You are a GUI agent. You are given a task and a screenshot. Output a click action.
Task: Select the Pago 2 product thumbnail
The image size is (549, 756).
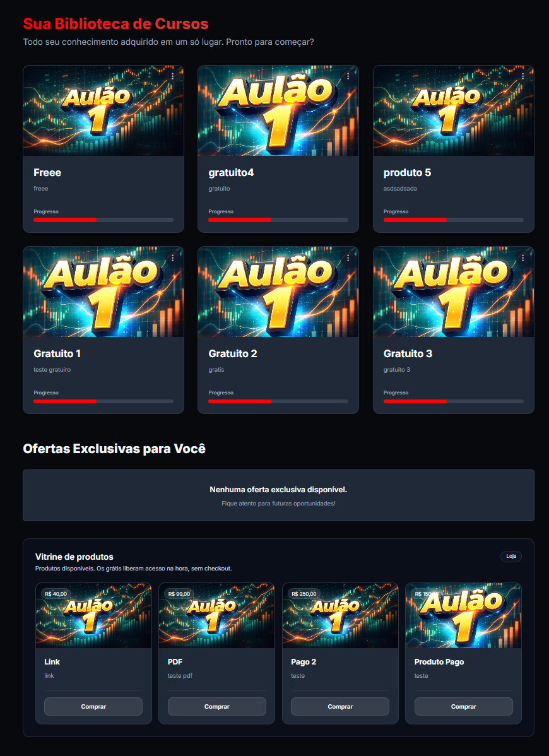click(x=340, y=616)
